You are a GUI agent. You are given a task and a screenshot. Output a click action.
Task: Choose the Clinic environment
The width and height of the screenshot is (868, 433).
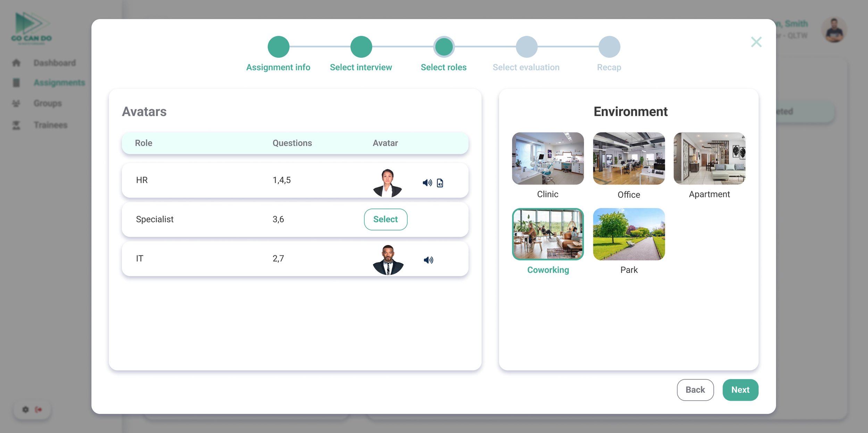[x=548, y=158]
